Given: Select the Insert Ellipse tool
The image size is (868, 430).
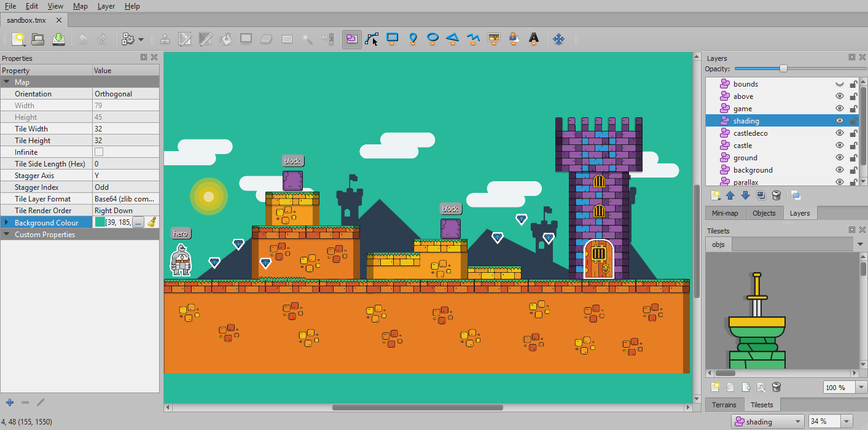Looking at the screenshot, I should coord(432,39).
